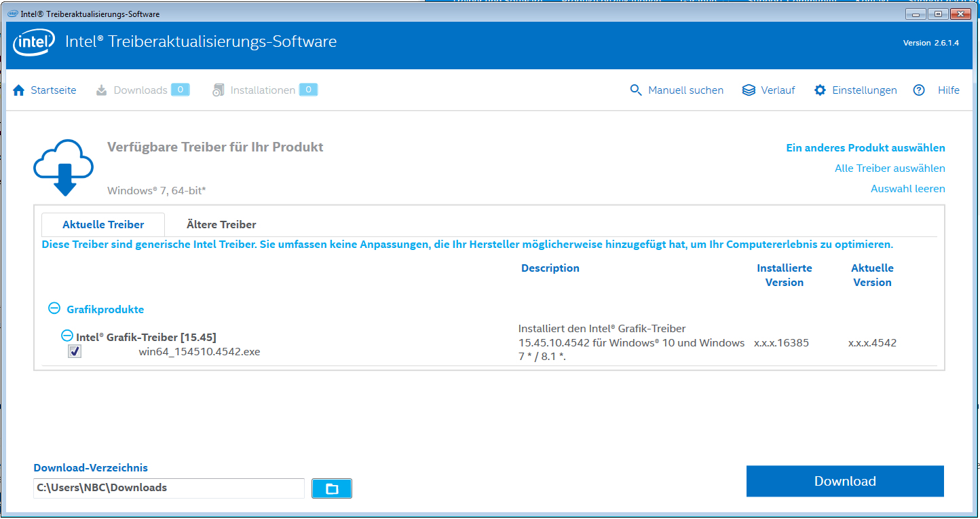Click the win64_154510.4542.exe file name
Viewport: 980px width, 519px height.
[200, 352]
